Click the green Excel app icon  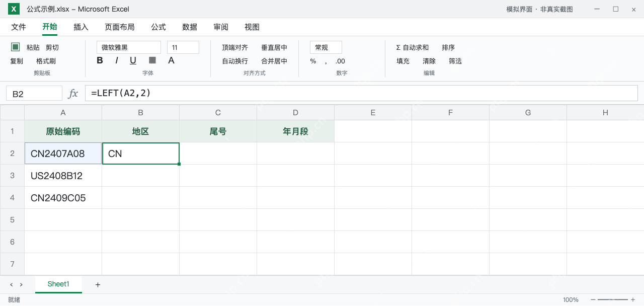pos(14,9)
